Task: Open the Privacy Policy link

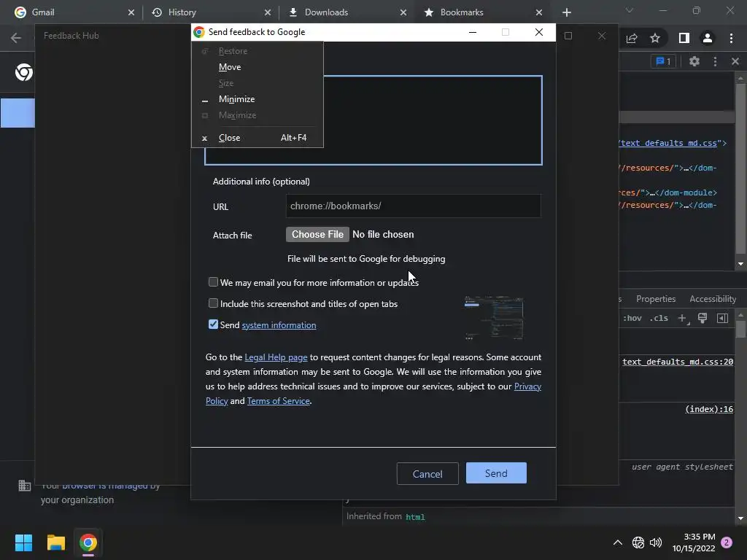Action: [527, 386]
